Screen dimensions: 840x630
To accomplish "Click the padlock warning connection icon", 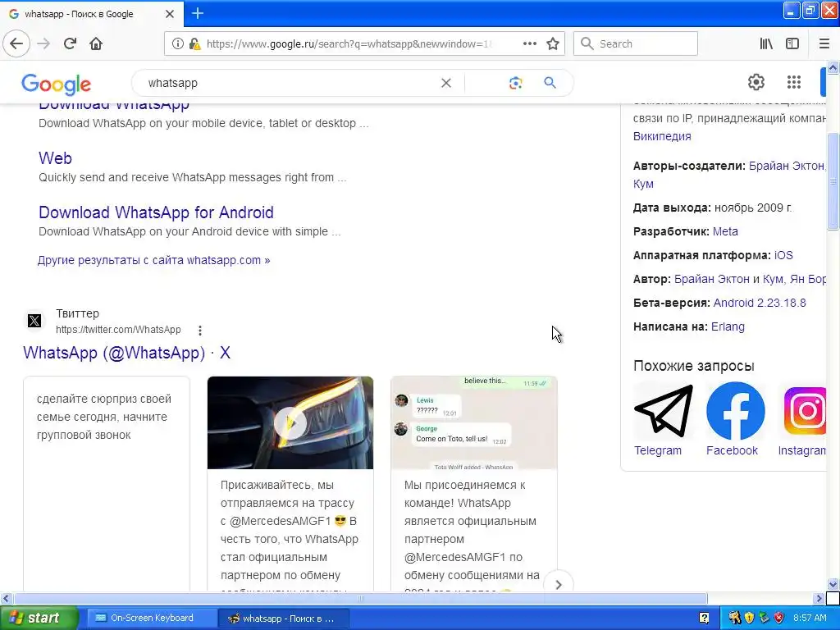I will pos(194,44).
